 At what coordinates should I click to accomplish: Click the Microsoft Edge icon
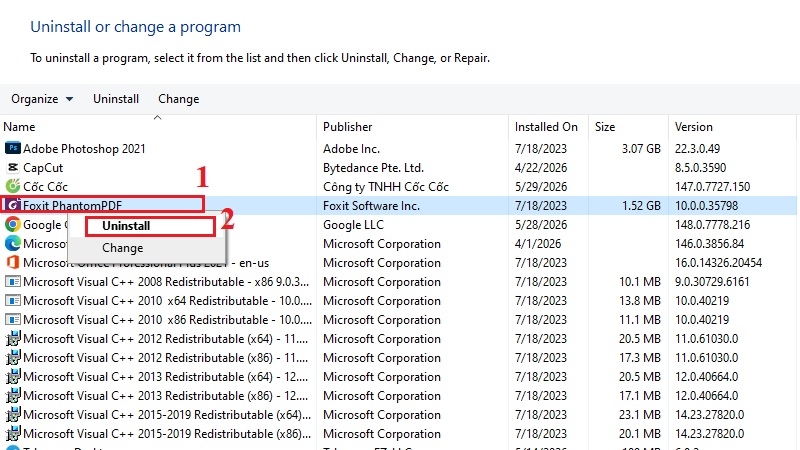point(13,243)
